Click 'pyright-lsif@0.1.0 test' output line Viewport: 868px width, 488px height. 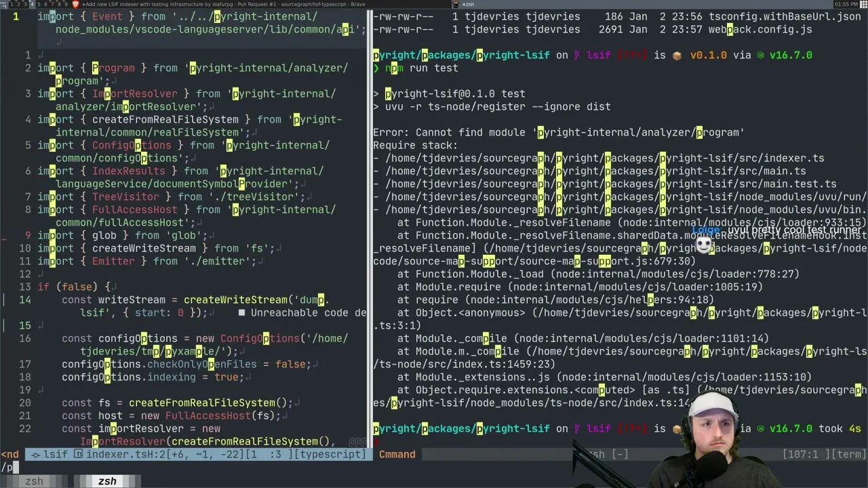pos(455,94)
